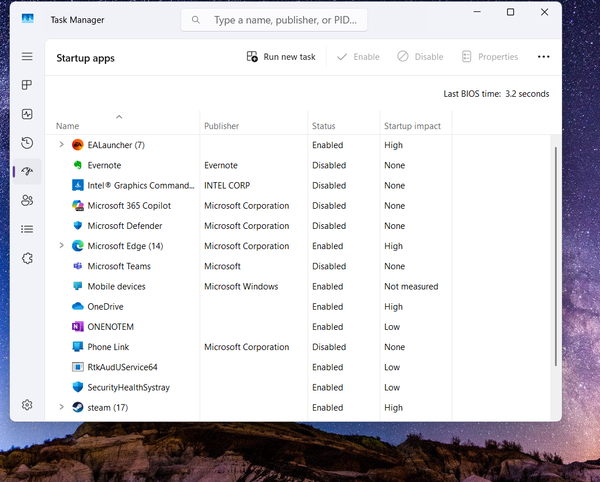The width and height of the screenshot is (600, 482).
Task: Click the Properties button
Action: [490, 57]
